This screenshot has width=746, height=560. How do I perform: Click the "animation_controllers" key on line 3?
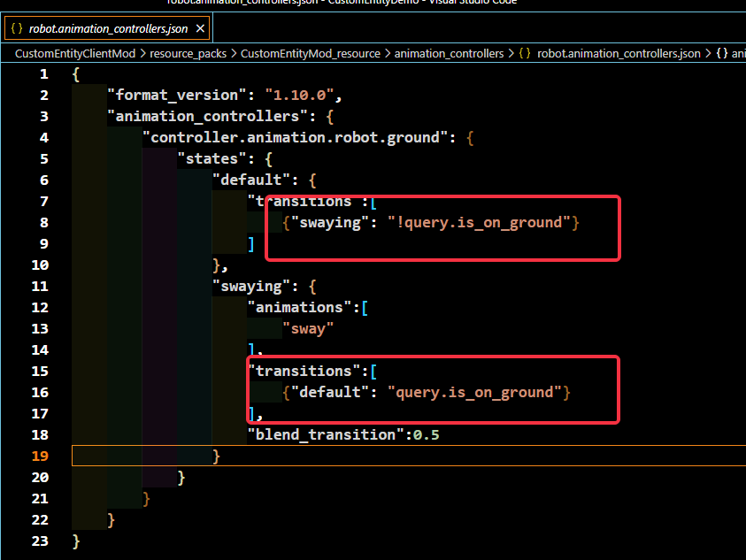point(207,117)
